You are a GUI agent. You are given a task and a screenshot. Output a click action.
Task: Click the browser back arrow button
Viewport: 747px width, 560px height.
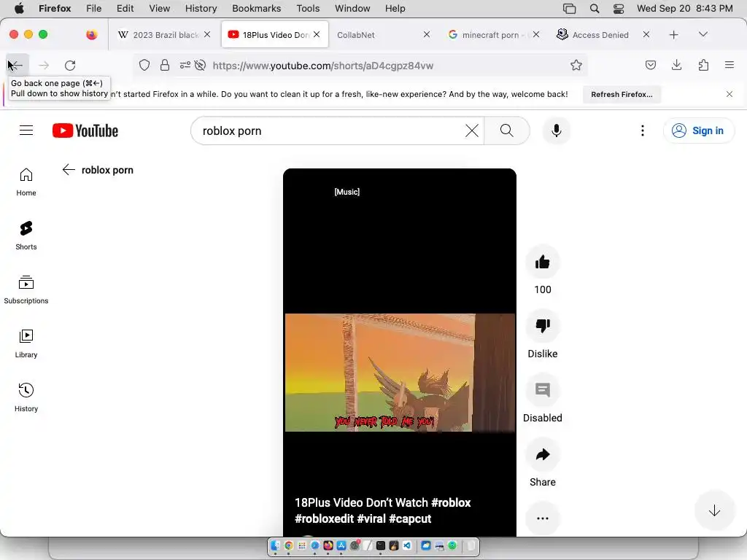click(x=18, y=65)
